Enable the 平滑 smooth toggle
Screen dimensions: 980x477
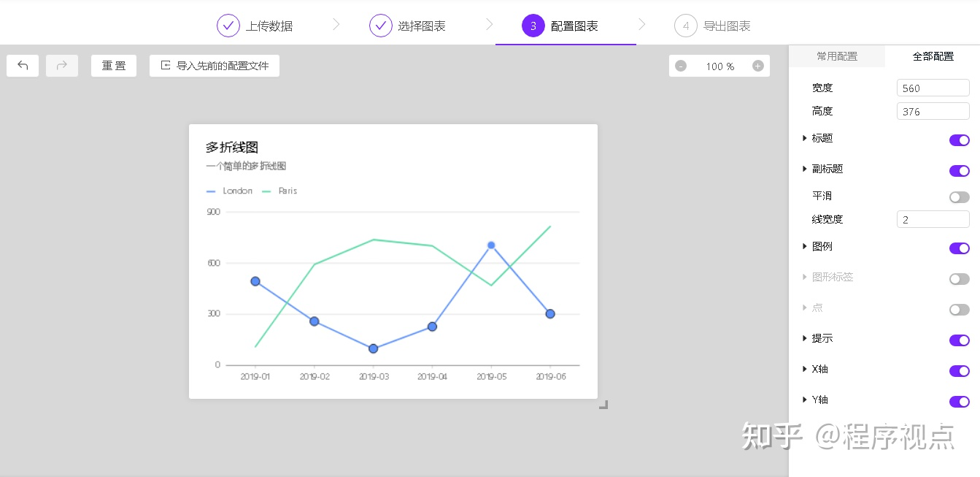pyautogui.click(x=959, y=197)
